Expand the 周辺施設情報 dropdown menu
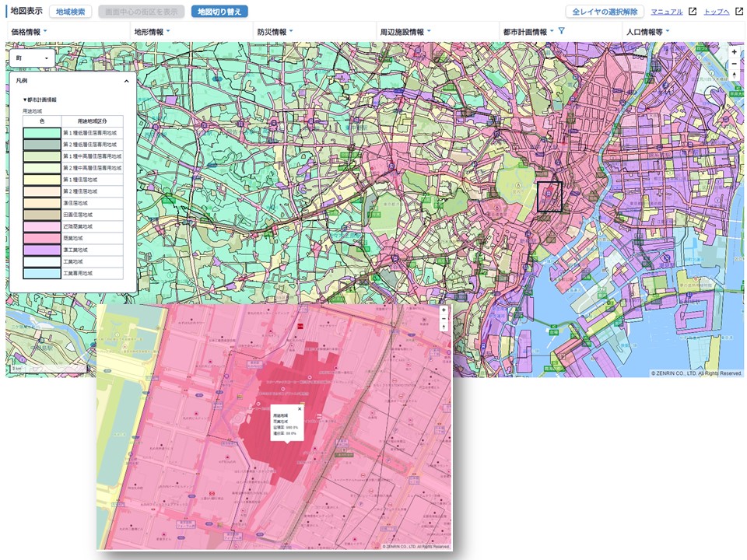 tap(405, 32)
